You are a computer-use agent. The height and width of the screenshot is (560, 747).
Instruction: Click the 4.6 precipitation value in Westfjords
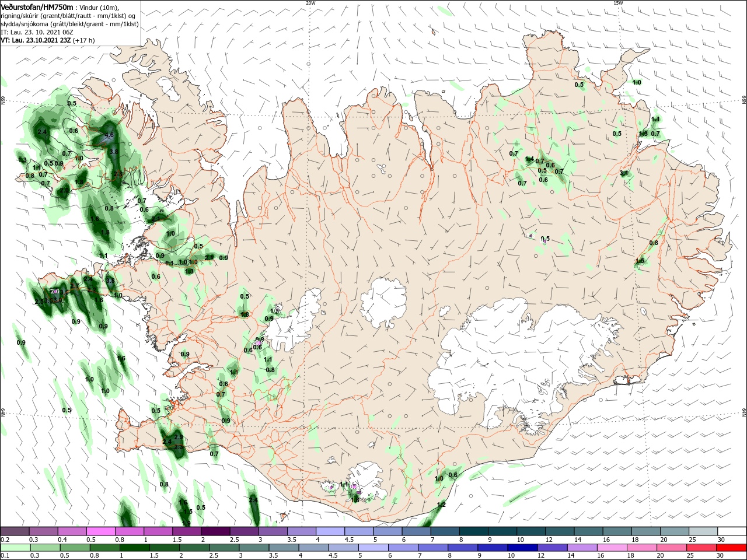click(x=109, y=135)
